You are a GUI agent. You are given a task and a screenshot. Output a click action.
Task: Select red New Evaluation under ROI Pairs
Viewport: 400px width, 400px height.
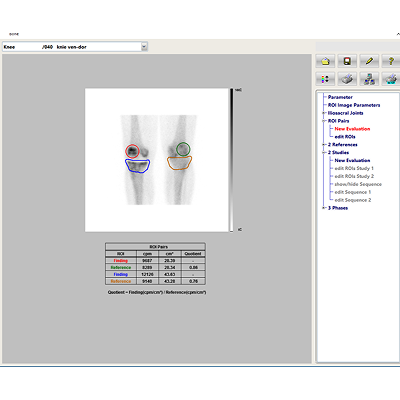352,129
